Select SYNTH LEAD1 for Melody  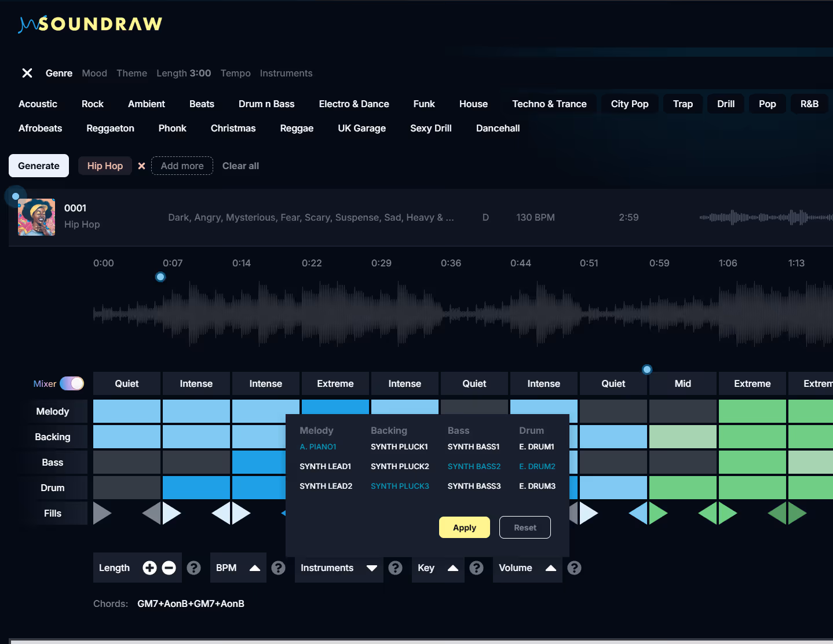(325, 466)
